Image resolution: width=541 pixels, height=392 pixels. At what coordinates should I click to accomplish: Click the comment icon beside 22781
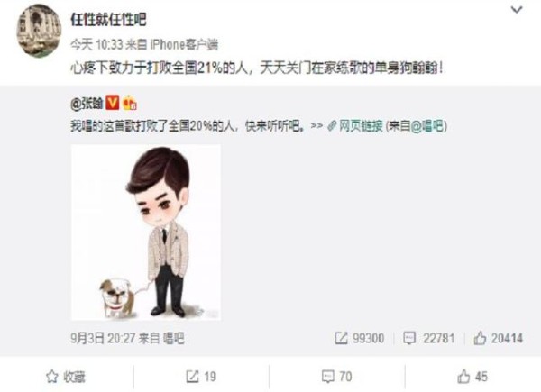pyautogui.click(x=409, y=338)
